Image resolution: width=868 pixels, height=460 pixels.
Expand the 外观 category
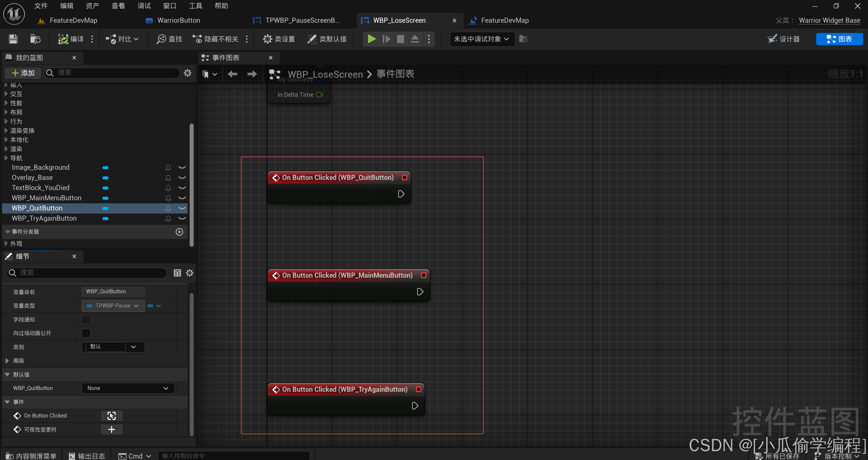(6, 243)
